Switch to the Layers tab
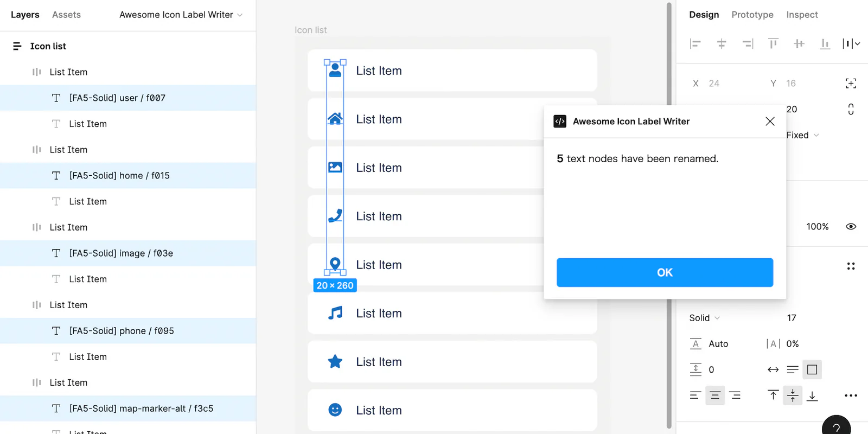The image size is (868, 434). click(x=25, y=15)
